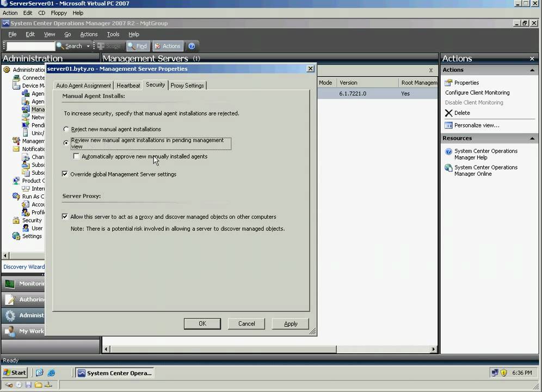This screenshot has height=392, width=542.
Task: Open the Search dropdown arrow
Action: (x=88, y=46)
